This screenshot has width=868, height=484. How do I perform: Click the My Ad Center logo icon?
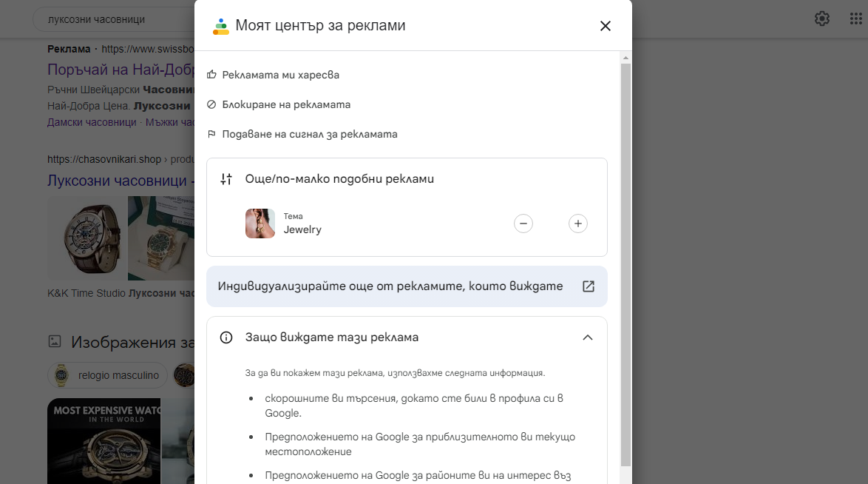coord(220,26)
